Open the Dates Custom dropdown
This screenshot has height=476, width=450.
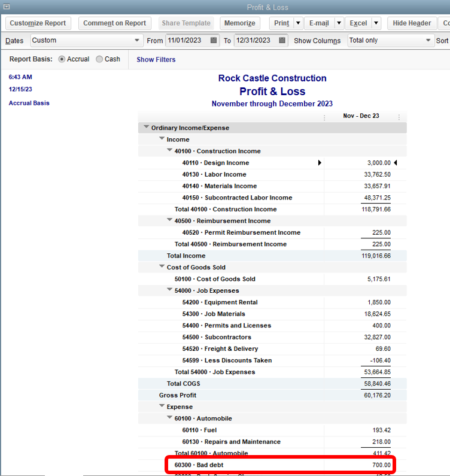coord(87,40)
